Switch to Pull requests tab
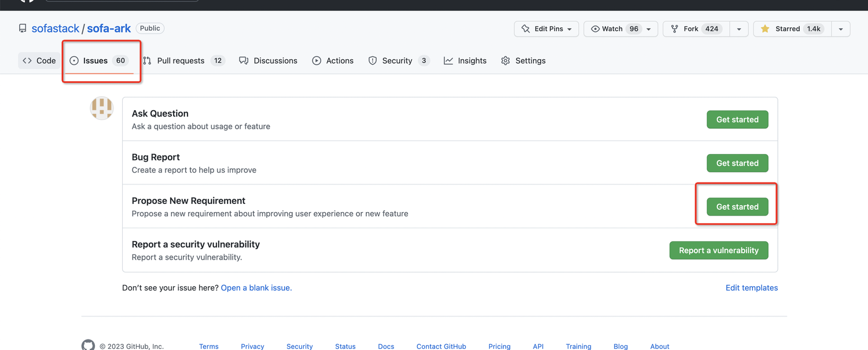Image resolution: width=868 pixels, height=350 pixels. (183, 60)
